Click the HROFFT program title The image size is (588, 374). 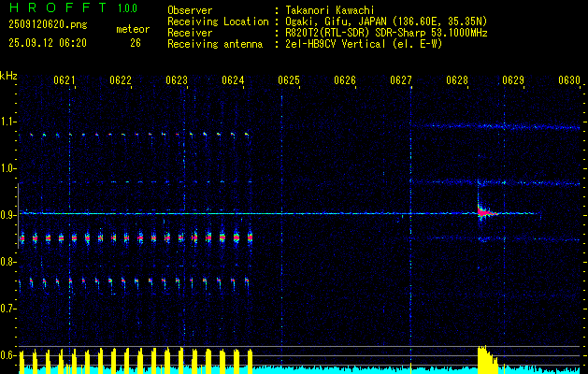[x=58, y=7]
